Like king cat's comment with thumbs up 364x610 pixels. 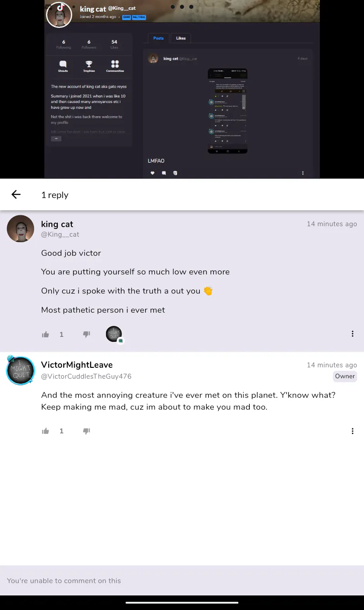pos(45,335)
